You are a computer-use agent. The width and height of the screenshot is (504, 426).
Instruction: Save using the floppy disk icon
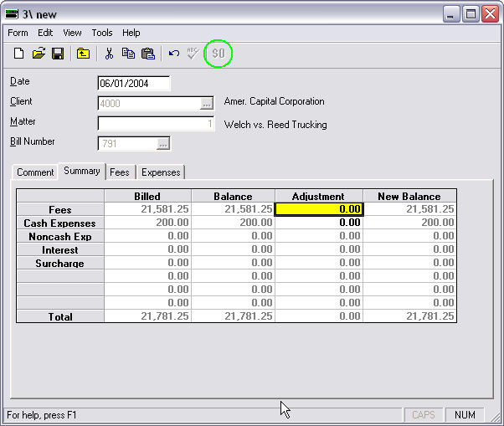58,54
